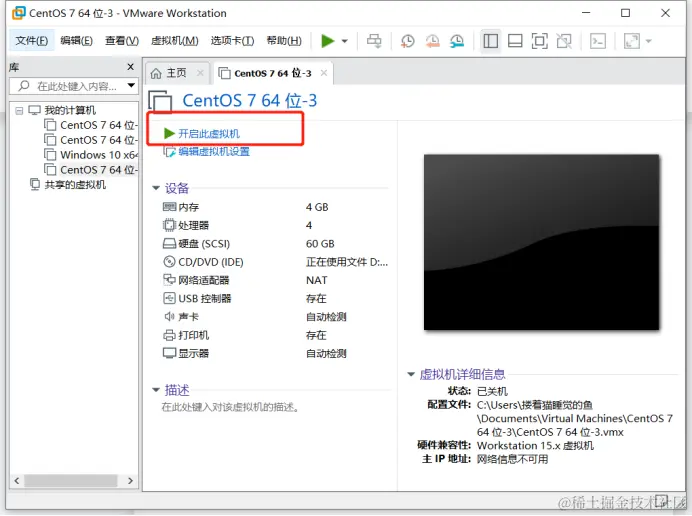Click the console view toolbar icon
692x516 pixels.
pos(598,41)
